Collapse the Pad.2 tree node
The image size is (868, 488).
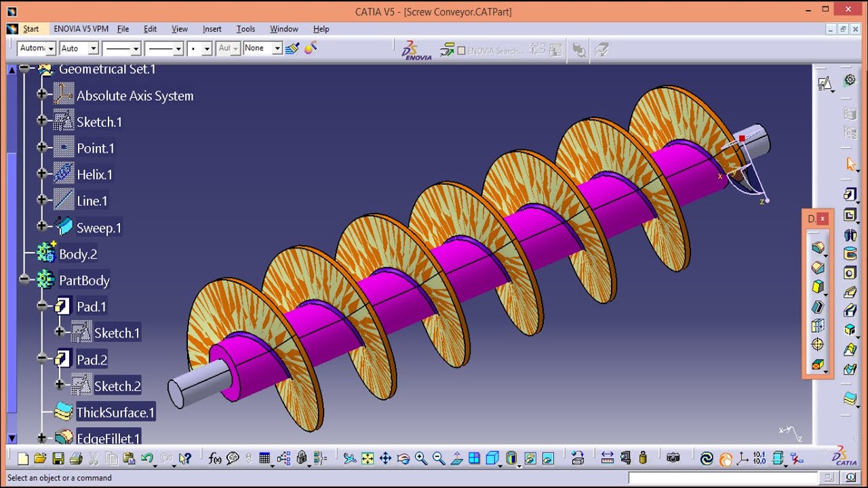click(42, 359)
